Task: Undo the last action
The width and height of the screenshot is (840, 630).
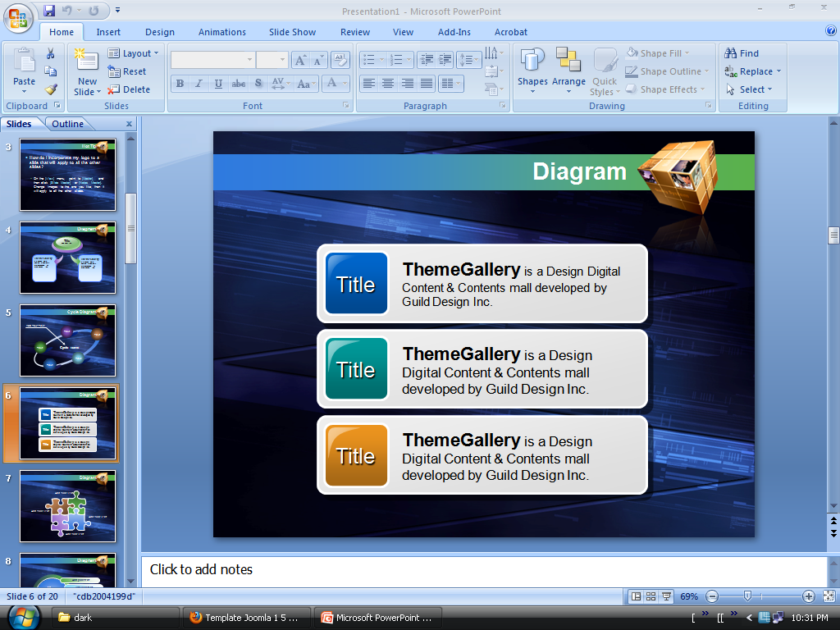Action: [x=66, y=10]
